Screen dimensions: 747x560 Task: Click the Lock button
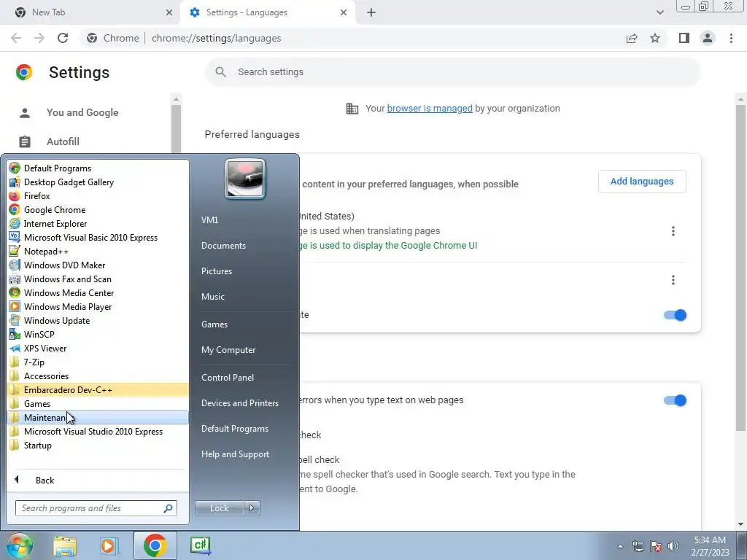(x=220, y=508)
